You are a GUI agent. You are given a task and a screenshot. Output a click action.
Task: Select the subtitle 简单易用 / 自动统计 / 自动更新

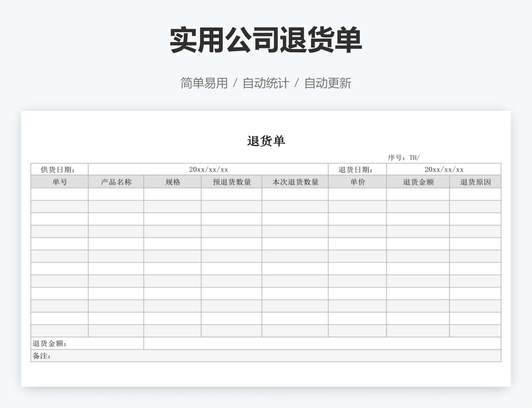point(265,83)
